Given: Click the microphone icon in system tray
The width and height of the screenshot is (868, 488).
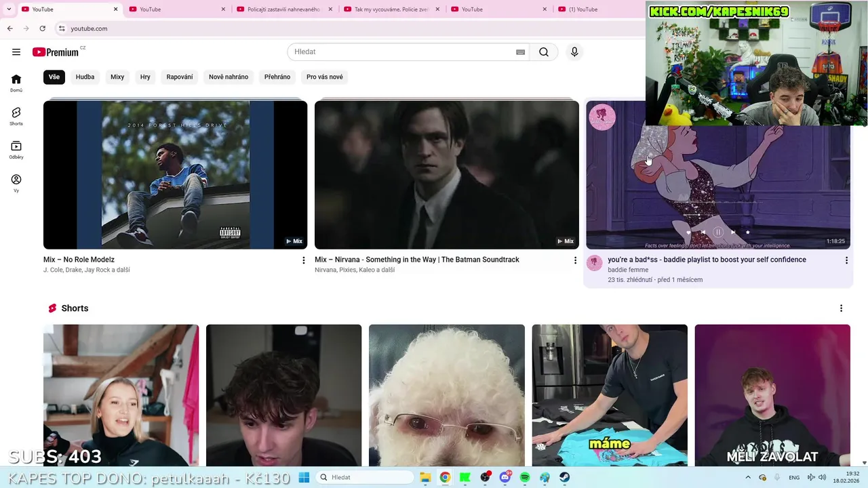Looking at the screenshot, I should [776, 477].
